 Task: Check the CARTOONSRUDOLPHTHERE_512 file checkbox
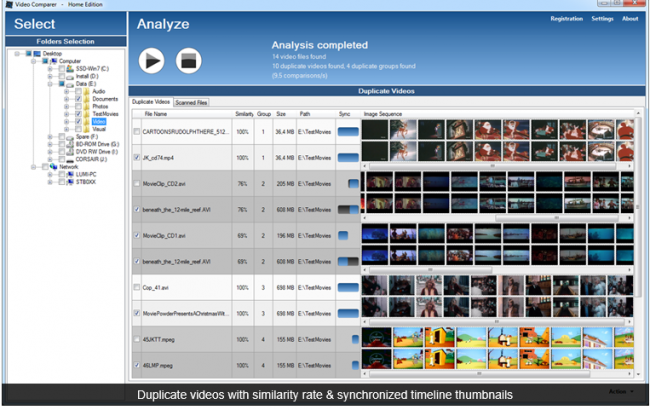pos(137,131)
